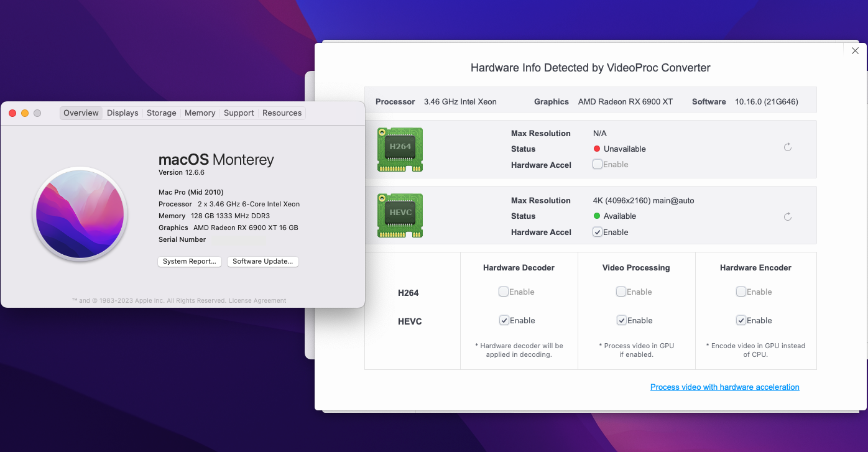Refresh the HEVC hardware detection

click(x=787, y=216)
